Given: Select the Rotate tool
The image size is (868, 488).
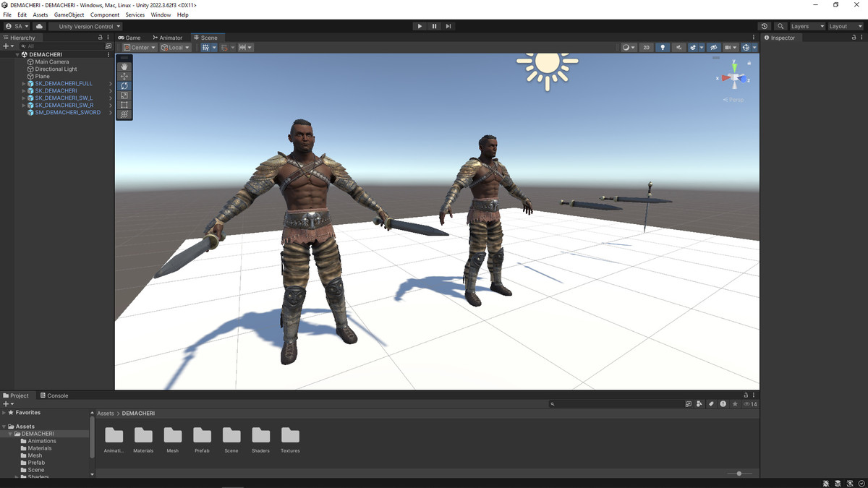Looking at the screenshot, I should [x=124, y=85].
